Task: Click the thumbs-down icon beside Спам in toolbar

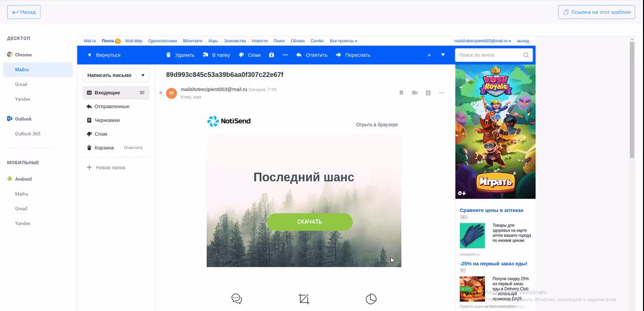Action: (x=242, y=55)
